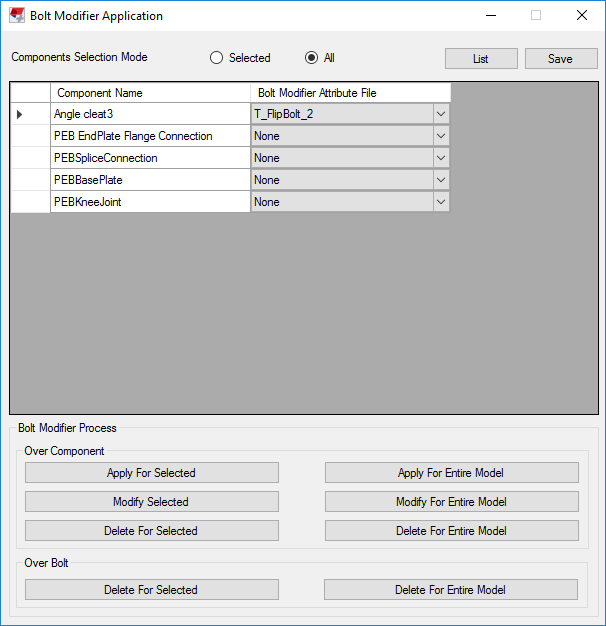Open attribute dropdown for PEBKneeJoint
The height and width of the screenshot is (626, 606).
coord(441,202)
